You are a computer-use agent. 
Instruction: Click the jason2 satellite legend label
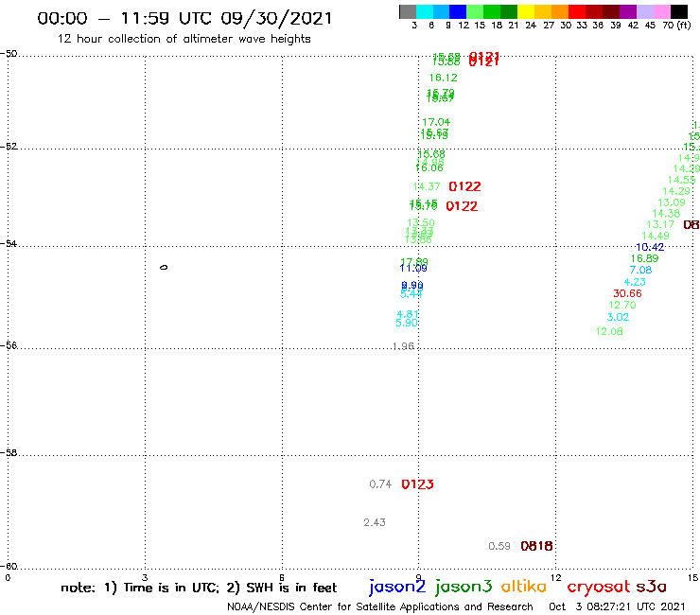coord(397,588)
